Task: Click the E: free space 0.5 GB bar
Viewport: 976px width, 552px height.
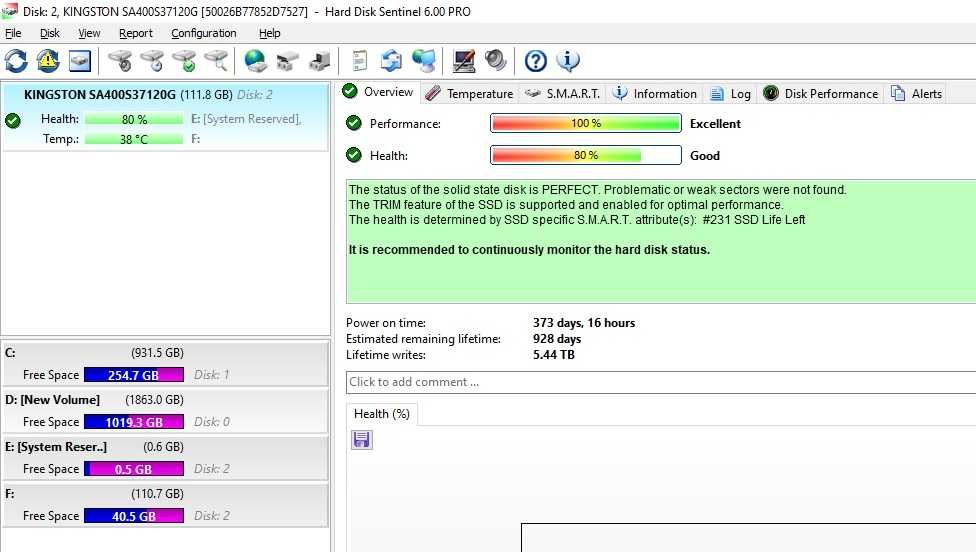Action: (134, 469)
